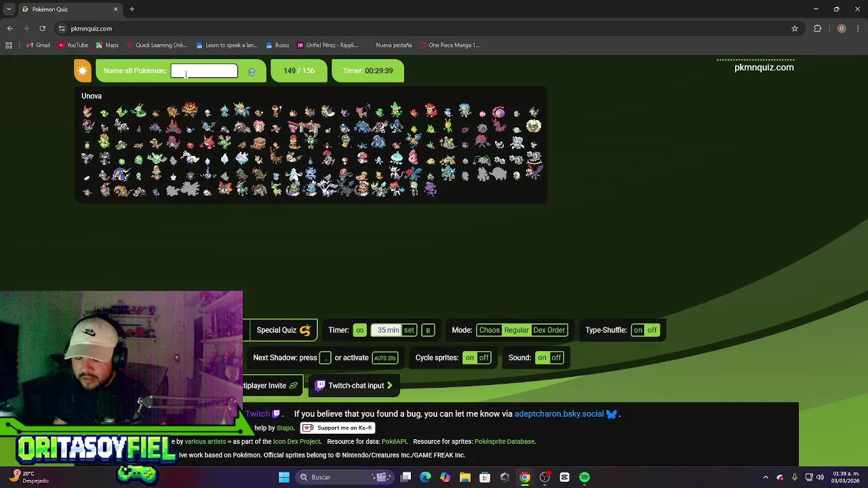
Task: Click Support me on Ko-fi button
Action: tap(337, 428)
